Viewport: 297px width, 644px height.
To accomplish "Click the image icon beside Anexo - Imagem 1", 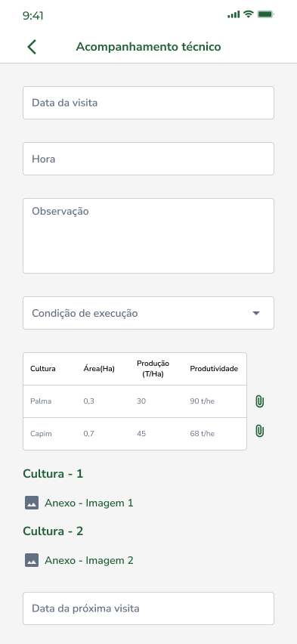I will 32,503.
